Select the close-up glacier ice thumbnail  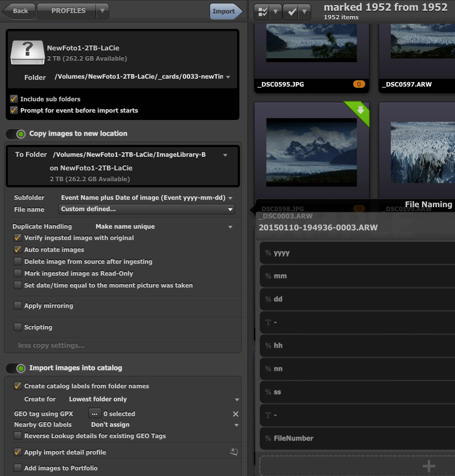(x=423, y=152)
